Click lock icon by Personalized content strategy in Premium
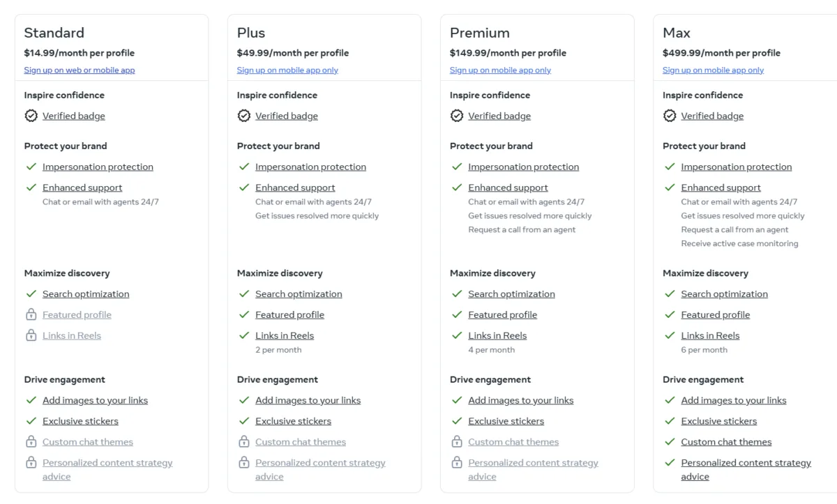Image resolution: width=837 pixels, height=504 pixels. tap(457, 462)
